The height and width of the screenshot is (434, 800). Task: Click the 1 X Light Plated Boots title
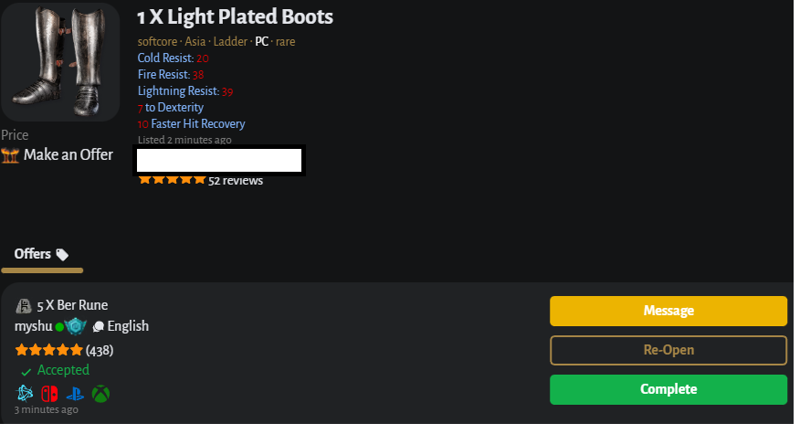pyautogui.click(x=235, y=17)
